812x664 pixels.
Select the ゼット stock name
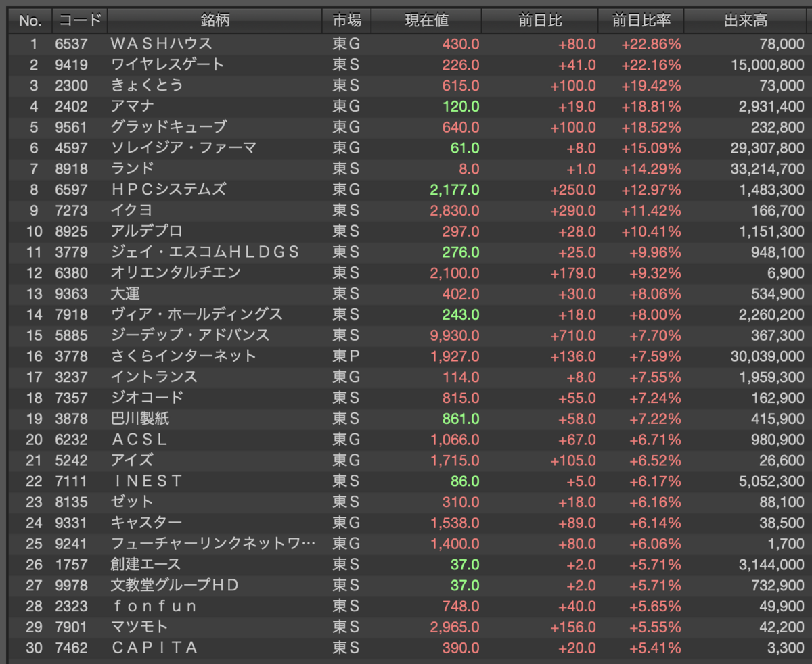(133, 502)
